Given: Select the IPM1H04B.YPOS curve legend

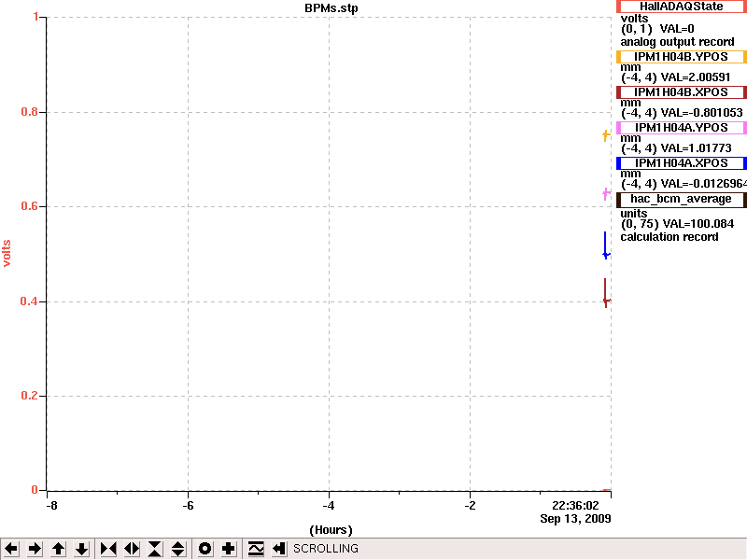Looking at the screenshot, I should (682, 57).
